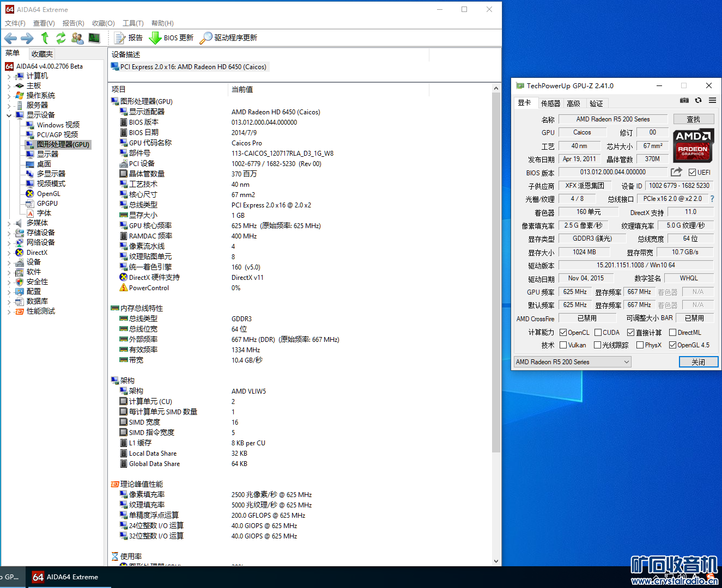722x588 pixels.
Task: Expand the 多媒体 tree node
Action: [9, 223]
